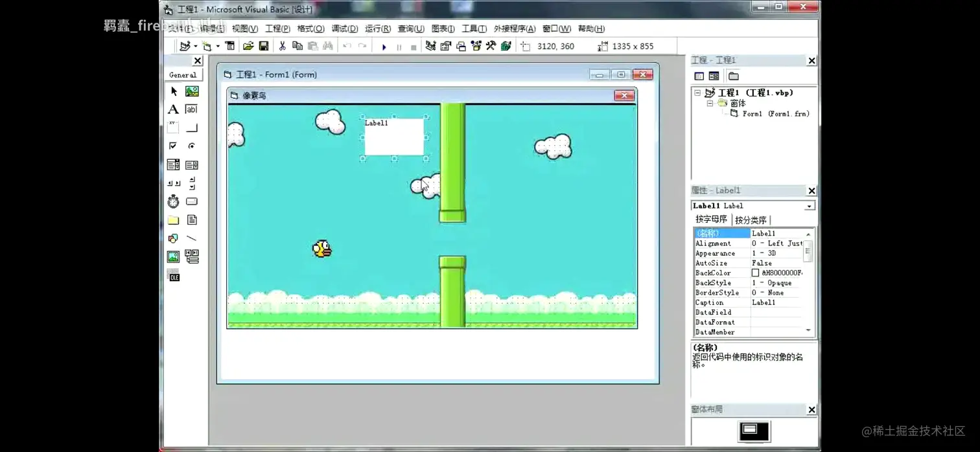
Task: Select the Label (A) tool
Action: pyautogui.click(x=174, y=109)
